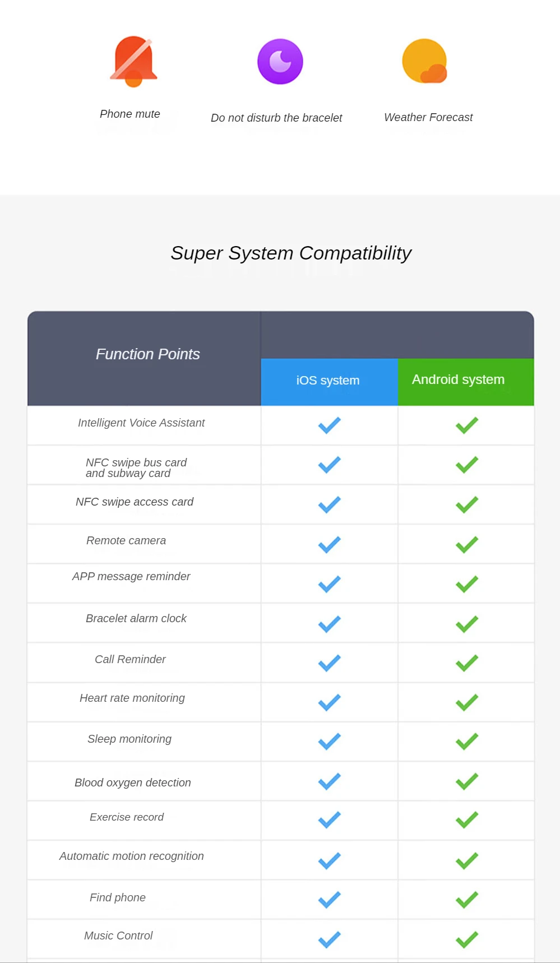The height and width of the screenshot is (963, 560).
Task: Click the Weather Forecast sun icon
Action: click(x=425, y=61)
